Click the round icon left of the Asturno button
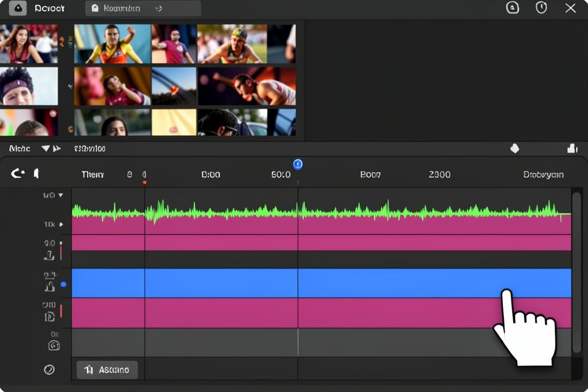This screenshot has height=392, width=588. 49,370
